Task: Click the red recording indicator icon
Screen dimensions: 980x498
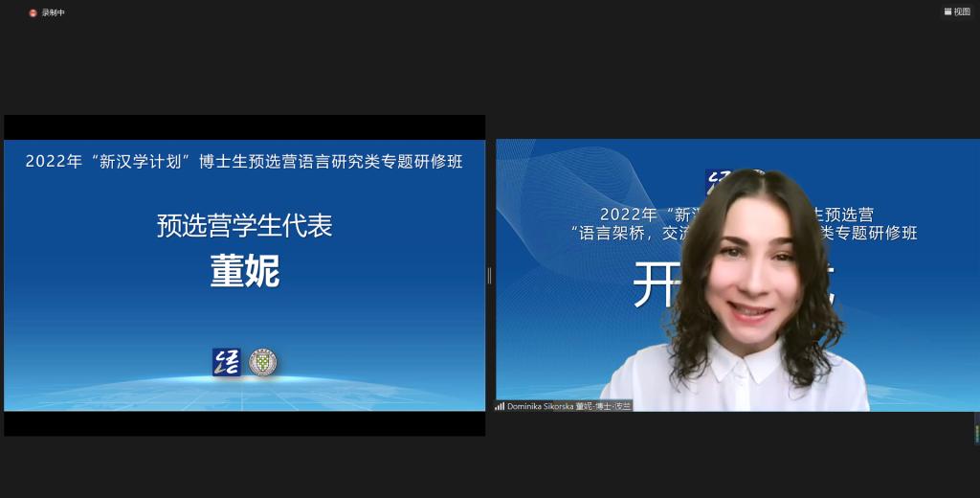Action: tap(33, 12)
